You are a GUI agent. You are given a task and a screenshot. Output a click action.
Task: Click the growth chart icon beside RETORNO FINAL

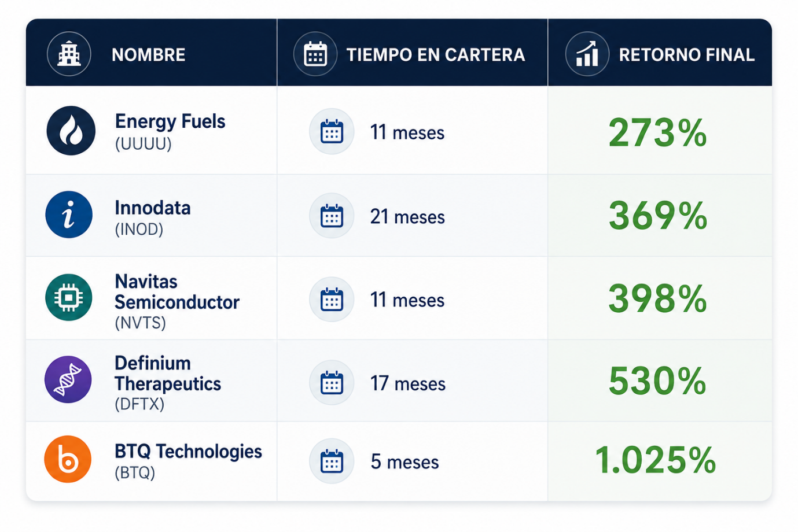click(x=587, y=54)
